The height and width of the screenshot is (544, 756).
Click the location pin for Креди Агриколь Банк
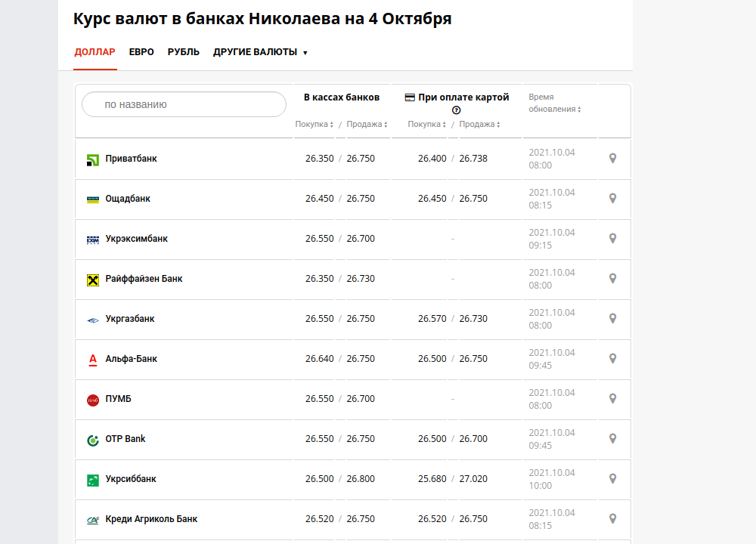613,519
